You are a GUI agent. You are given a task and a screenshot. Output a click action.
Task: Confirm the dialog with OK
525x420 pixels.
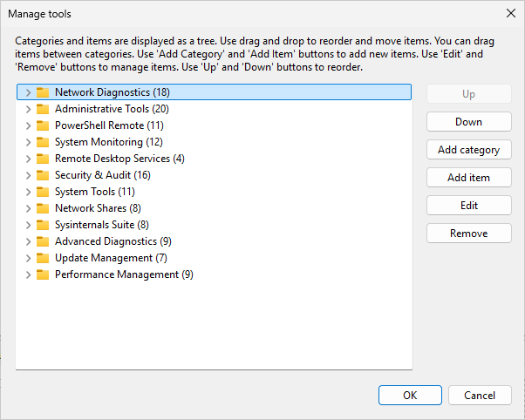click(x=410, y=396)
